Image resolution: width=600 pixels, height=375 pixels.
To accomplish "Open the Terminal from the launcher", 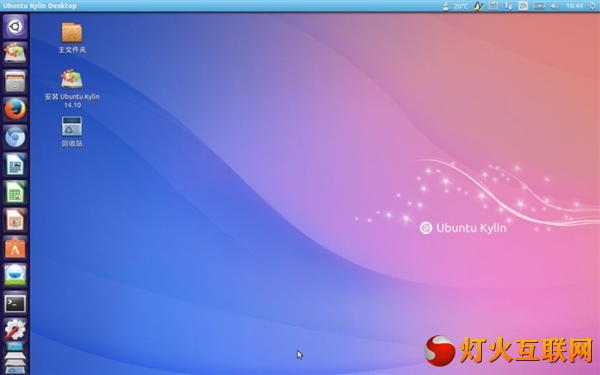I will point(15,303).
